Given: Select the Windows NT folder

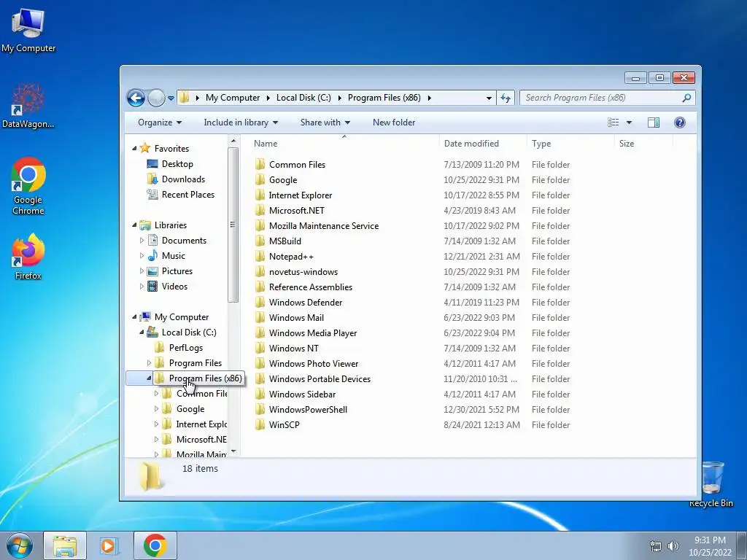Looking at the screenshot, I should tap(293, 348).
